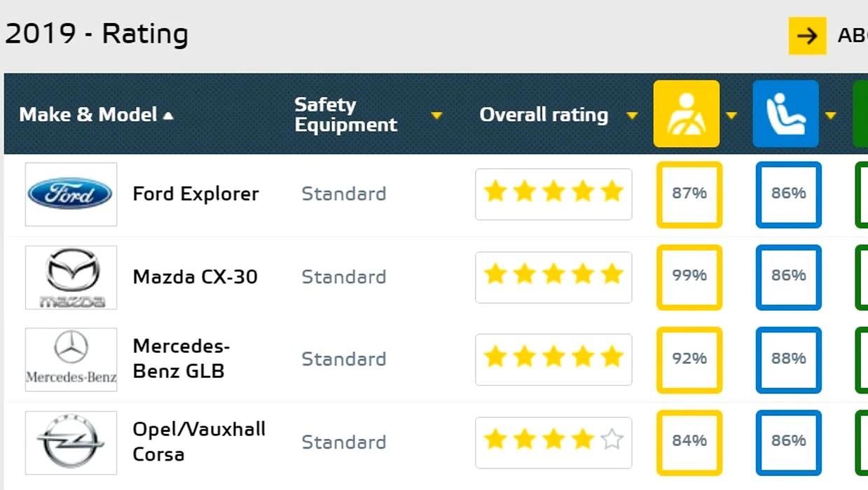
Task: Click the Mercedes GLB 88% child score
Action: pos(789,359)
